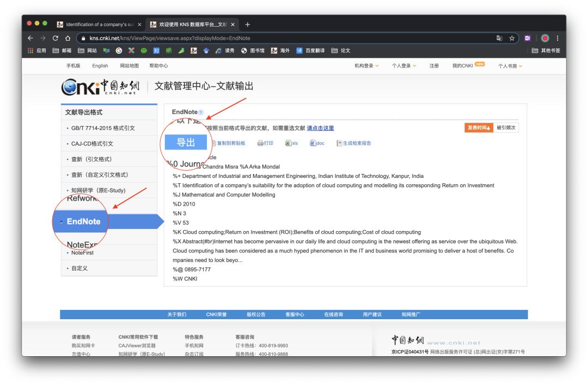Open 个人登录 dropdown
The image size is (588, 385).
click(404, 66)
